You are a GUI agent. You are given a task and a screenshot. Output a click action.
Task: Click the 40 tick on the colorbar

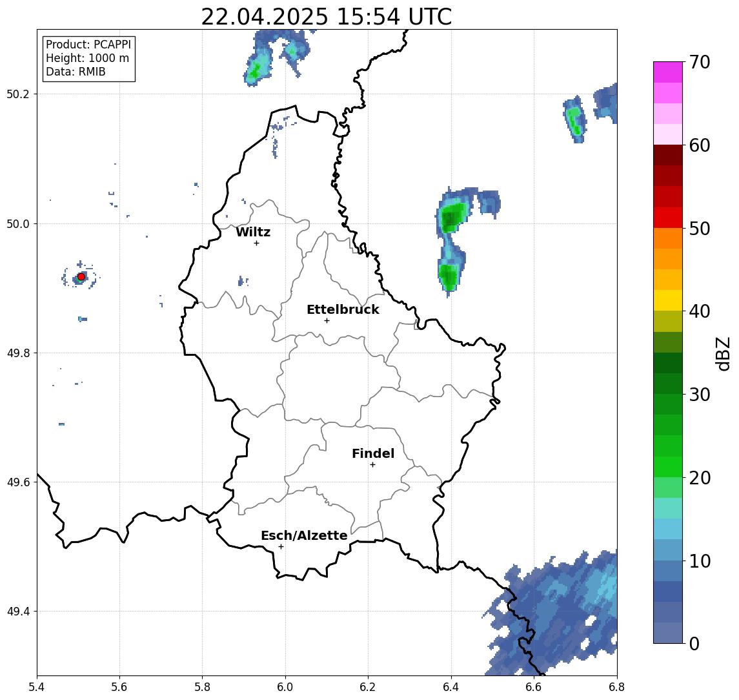[x=700, y=311]
